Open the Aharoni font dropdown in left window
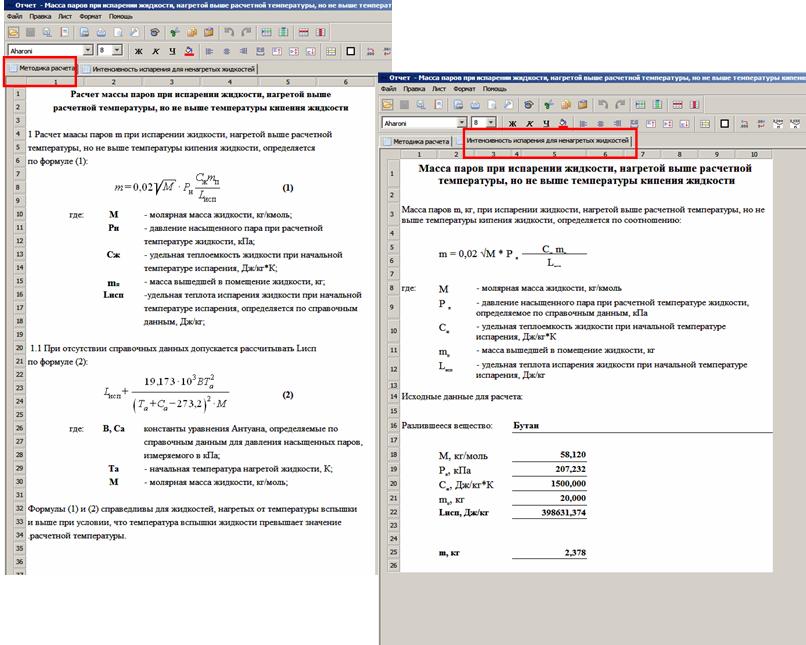 (88, 49)
